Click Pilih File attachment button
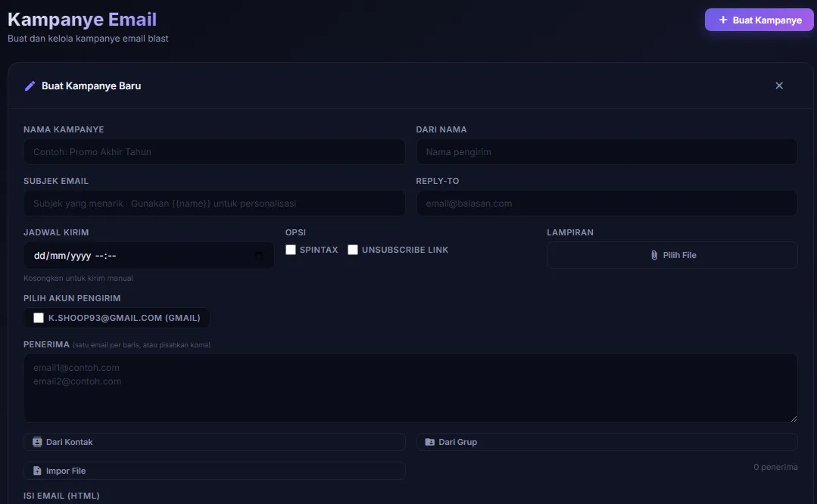 [x=672, y=255]
